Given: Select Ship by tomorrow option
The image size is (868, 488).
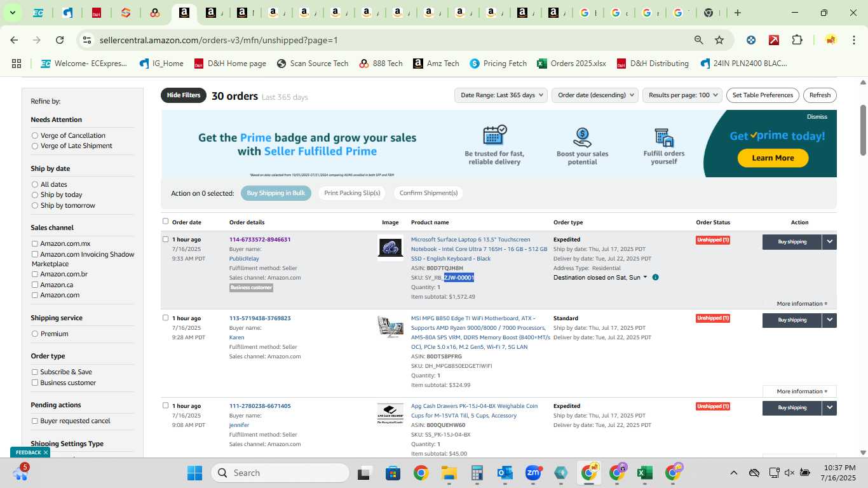Looking at the screenshot, I should click(x=35, y=205).
